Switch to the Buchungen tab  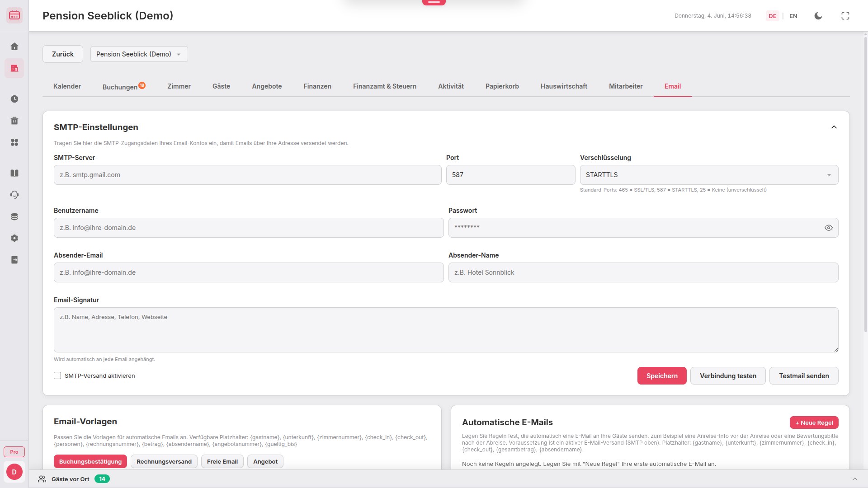(120, 87)
